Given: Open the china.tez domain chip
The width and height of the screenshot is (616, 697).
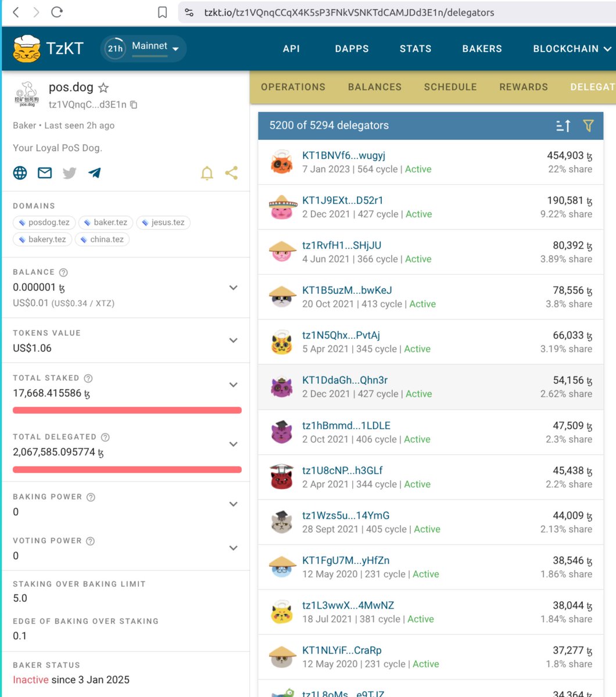Looking at the screenshot, I should [x=102, y=239].
